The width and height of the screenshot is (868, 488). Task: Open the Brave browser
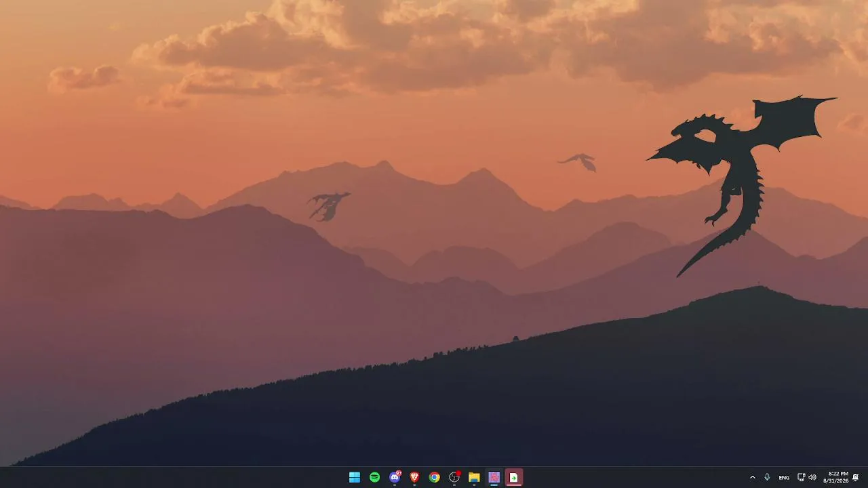[414, 477]
